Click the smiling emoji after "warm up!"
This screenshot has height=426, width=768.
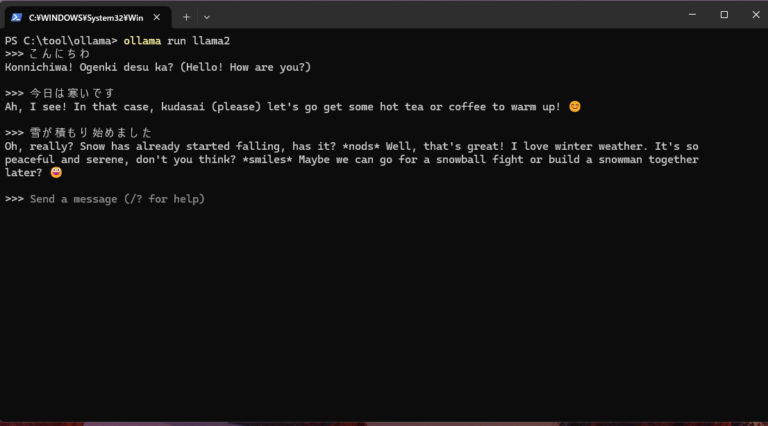(574, 107)
